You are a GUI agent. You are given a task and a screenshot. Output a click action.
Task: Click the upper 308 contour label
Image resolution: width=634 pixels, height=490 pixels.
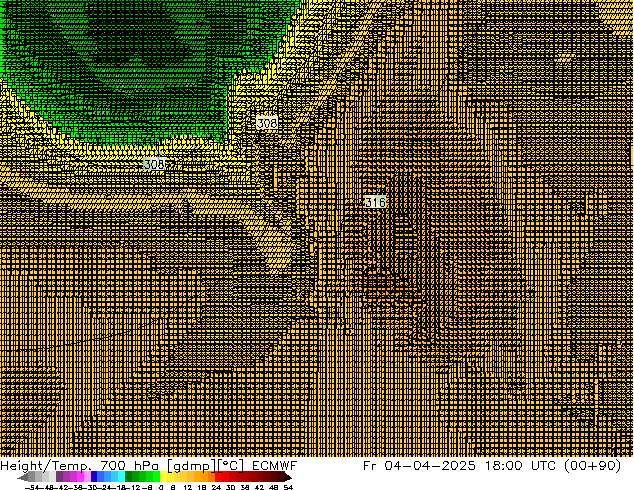pos(266,123)
